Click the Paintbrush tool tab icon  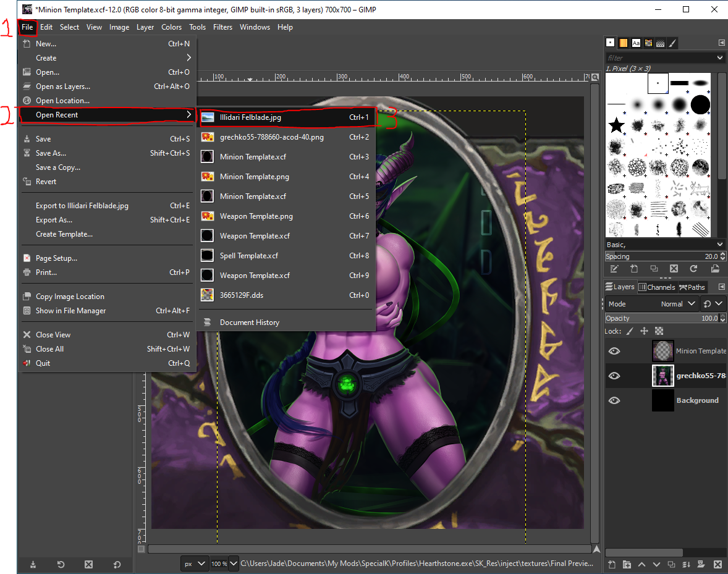click(672, 43)
